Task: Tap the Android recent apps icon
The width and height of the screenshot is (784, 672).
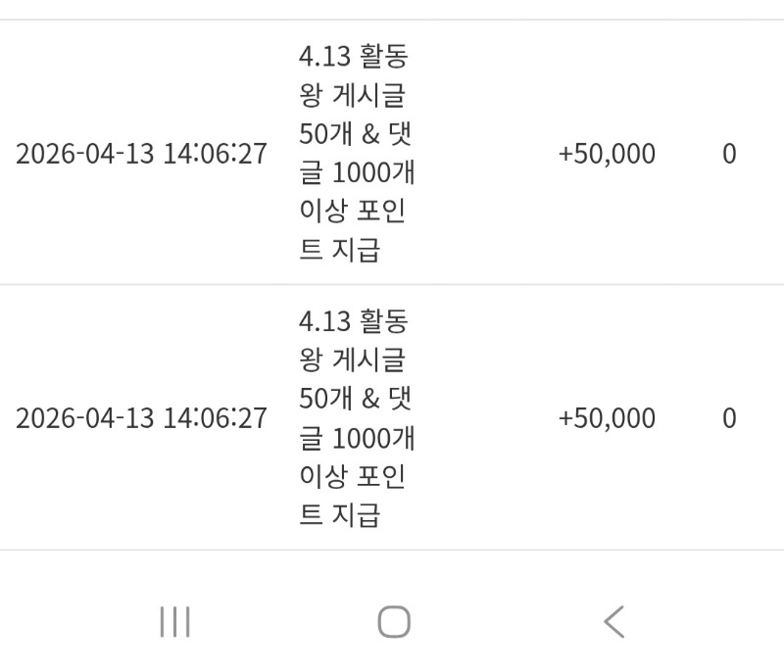Action: pyautogui.click(x=174, y=621)
